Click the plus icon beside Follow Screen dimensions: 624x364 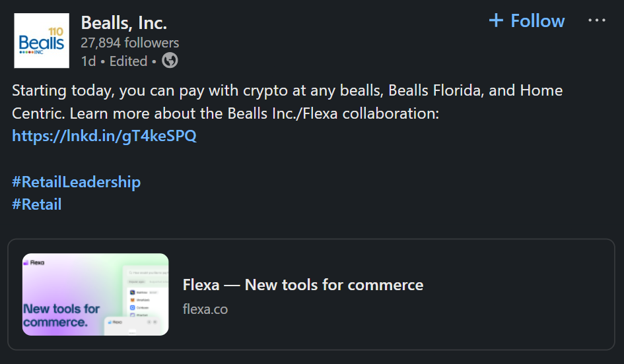(496, 20)
